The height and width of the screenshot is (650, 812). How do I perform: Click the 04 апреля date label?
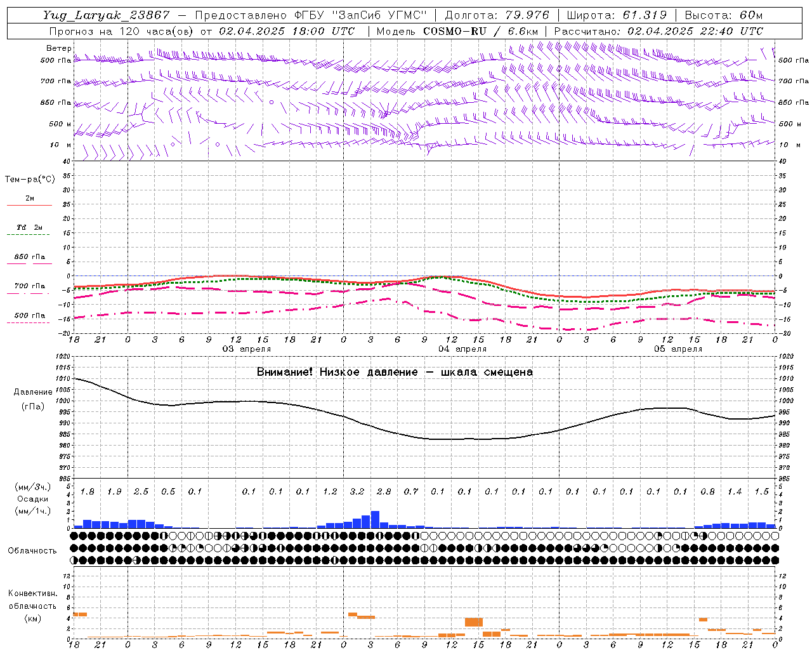[x=462, y=348]
